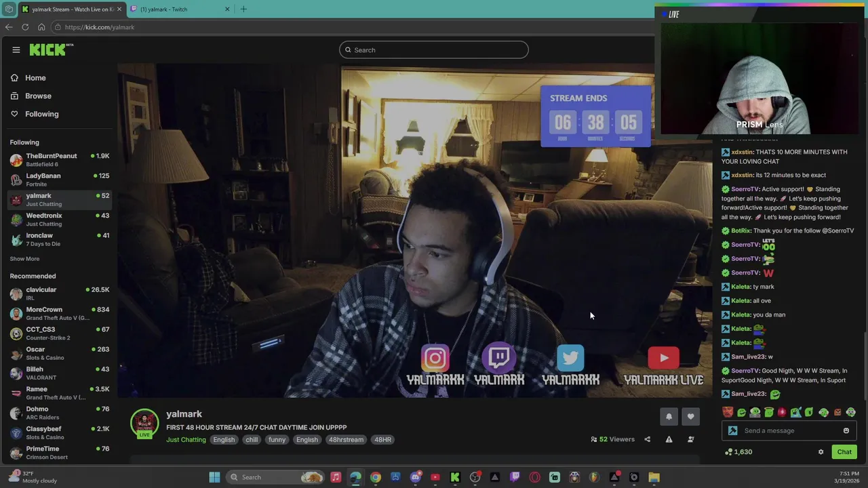Screen dimensions: 868x488
Task: Open Following in sidebar menu
Action: pyautogui.click(x=41, y=114)
